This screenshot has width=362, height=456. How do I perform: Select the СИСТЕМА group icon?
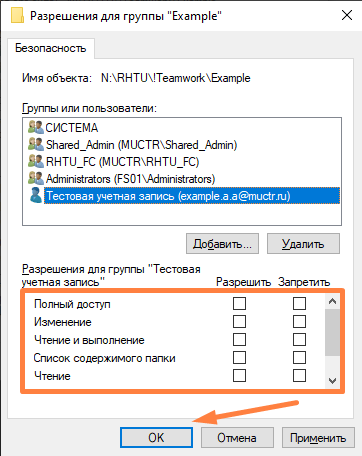pyautogui.click(x=36, y=127)
